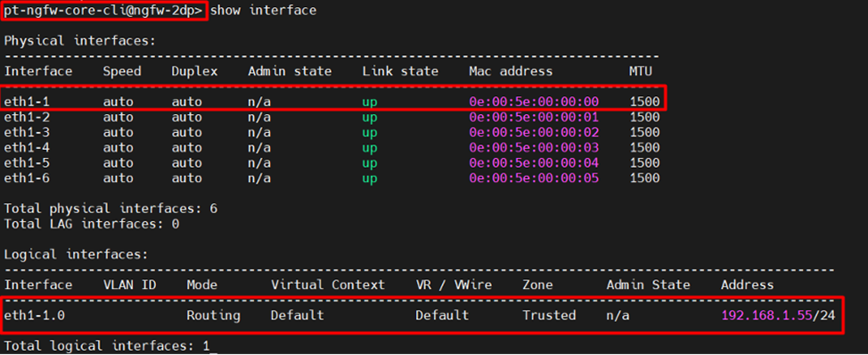
Task: Click the 'Link state' column header
Action: 400,71
